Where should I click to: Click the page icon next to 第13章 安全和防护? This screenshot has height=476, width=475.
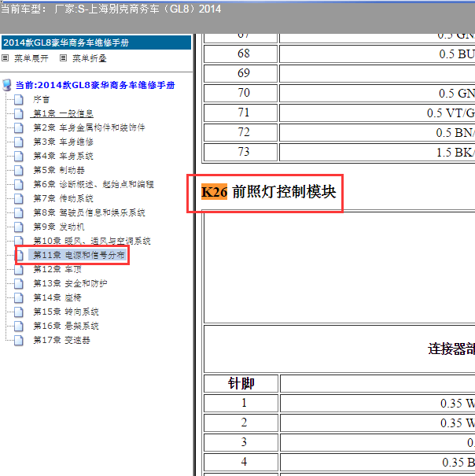(x=19, y=283)
